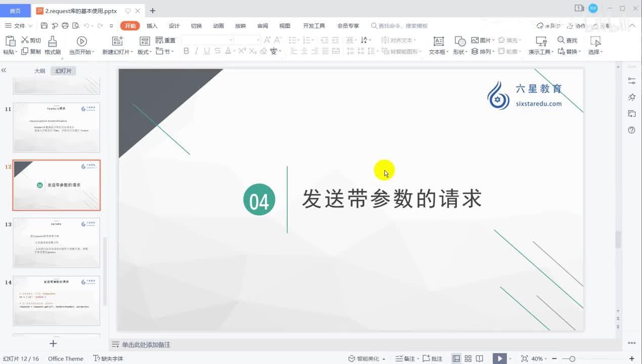The width and height of the screenshot is (642, 364).
Task: Open the Design (设计) ribbon tab
Action: pyautogui.click(x=174, y=26)
